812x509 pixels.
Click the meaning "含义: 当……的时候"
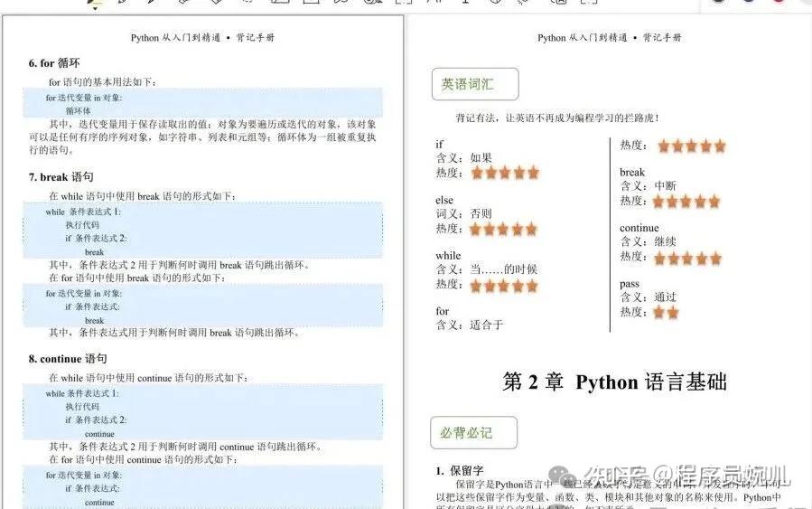[486, 269]
